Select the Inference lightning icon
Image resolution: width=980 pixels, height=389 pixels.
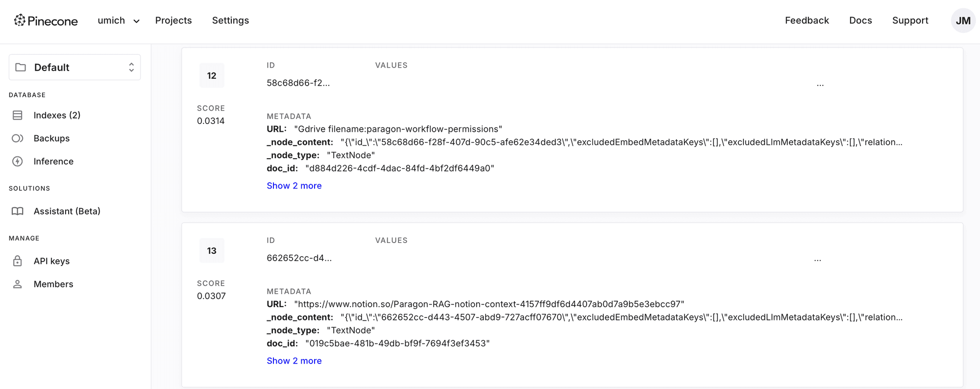coord(18,161)
